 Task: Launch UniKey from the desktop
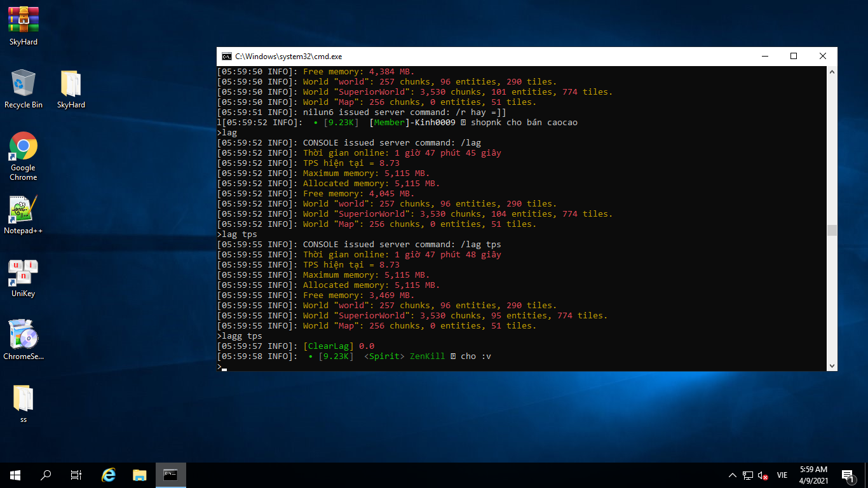pos(24,273)
